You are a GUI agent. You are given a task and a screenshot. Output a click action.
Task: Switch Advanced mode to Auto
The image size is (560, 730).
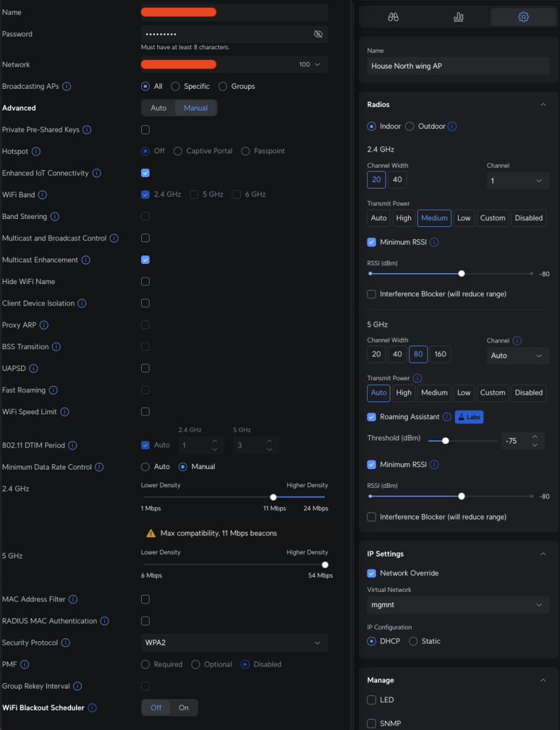(x=159, y=108)
